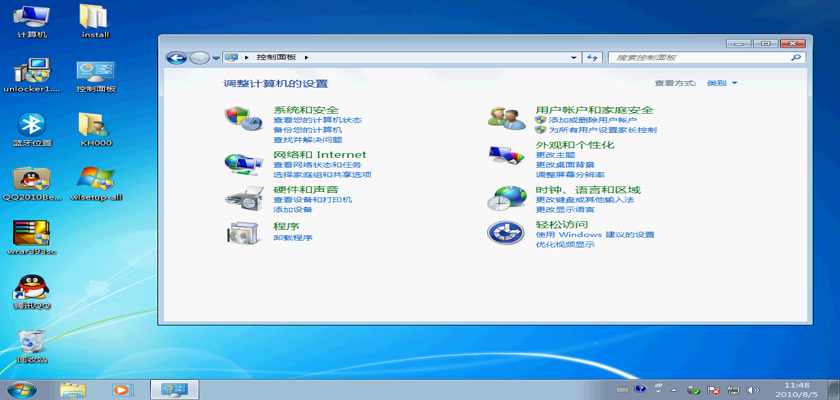
Task: Click the 更改桌面背景 link
Action: (564, 164)
